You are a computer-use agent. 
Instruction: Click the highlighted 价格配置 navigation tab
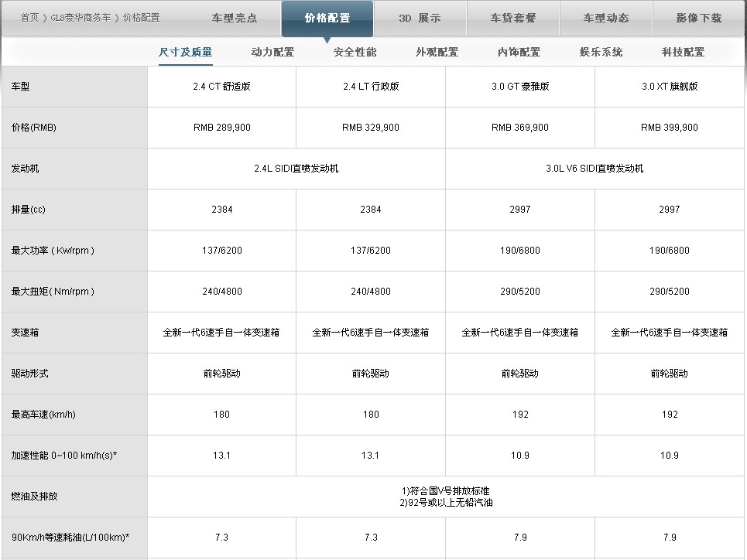click(327, 16)
